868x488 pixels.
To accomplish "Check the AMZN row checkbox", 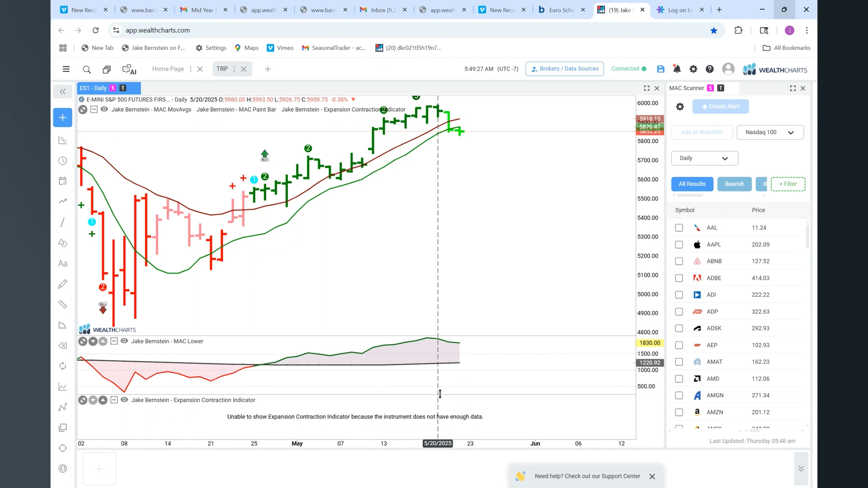I will [x=679, y=412].
